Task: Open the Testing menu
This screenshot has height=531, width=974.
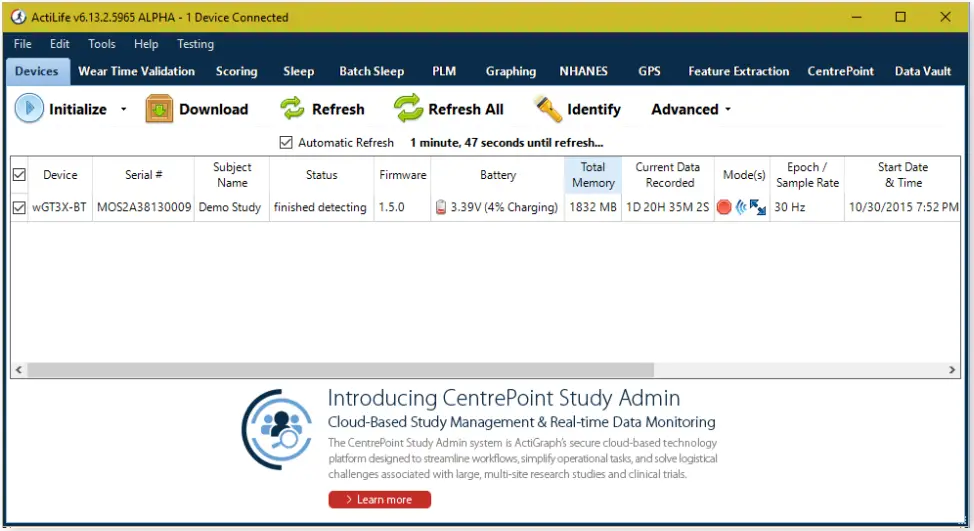Action: pos(195,44)
